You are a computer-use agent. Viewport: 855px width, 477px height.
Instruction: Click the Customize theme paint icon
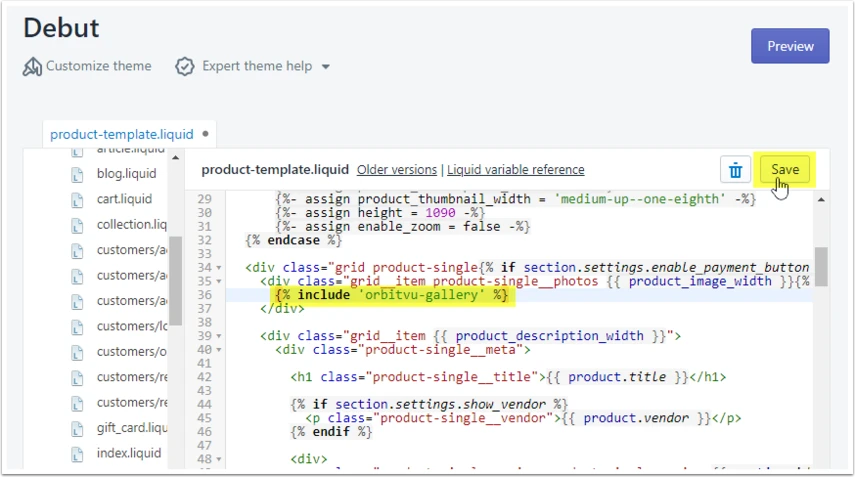pos(32,67)
